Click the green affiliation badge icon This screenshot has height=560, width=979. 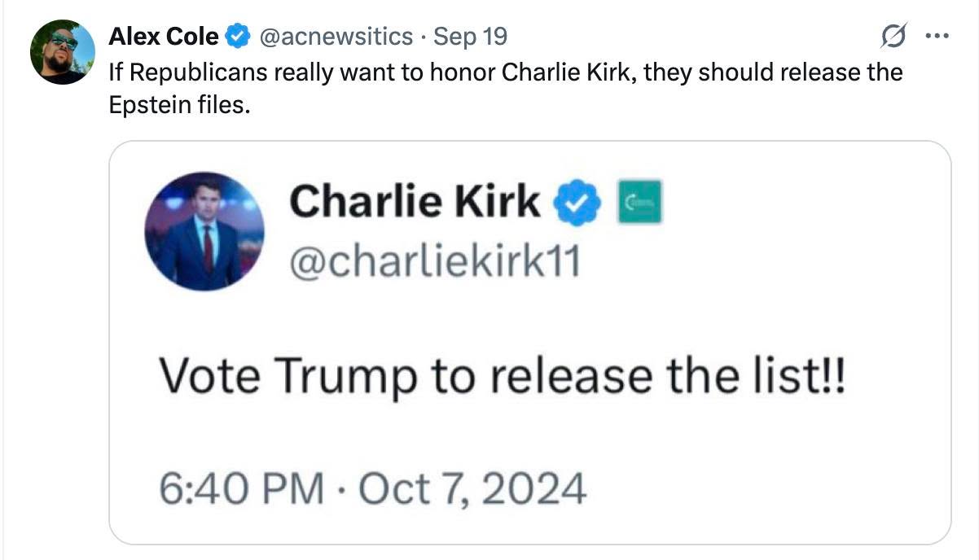[x=640, y=203]
